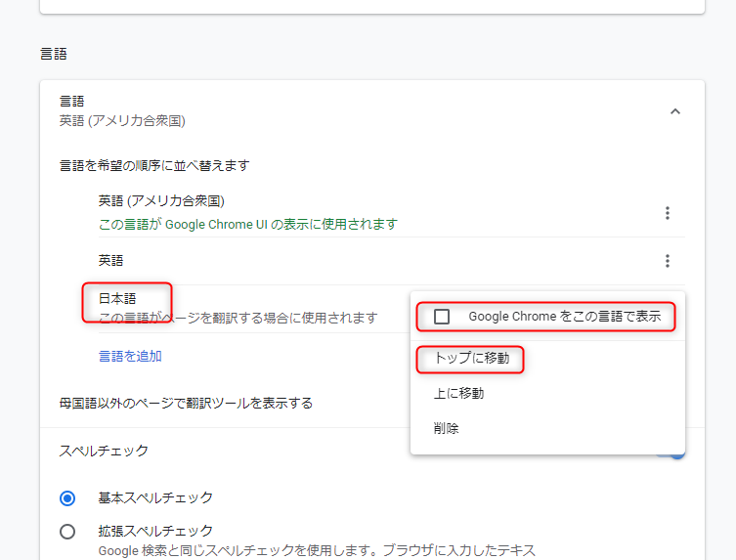Image resolution: width=736 pixels, height=560 pixels.
Task: Select 基本スペルチェック radio button
Action: (x=67, y=498)
